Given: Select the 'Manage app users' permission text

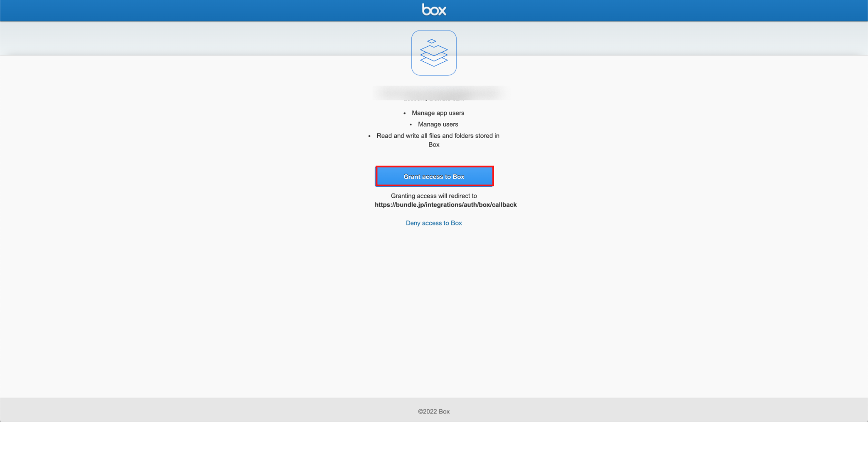Looking at the screenshot, I should (x=438, y=113).
